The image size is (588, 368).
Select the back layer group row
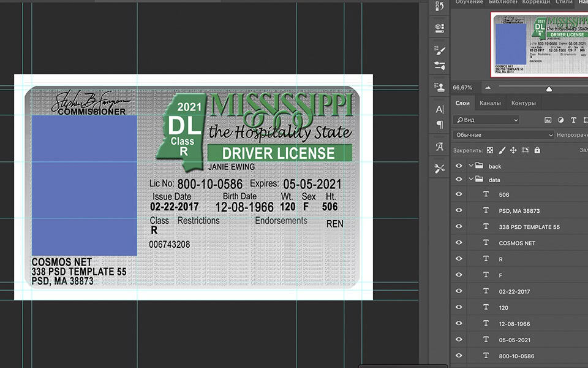tap(520, 166)
